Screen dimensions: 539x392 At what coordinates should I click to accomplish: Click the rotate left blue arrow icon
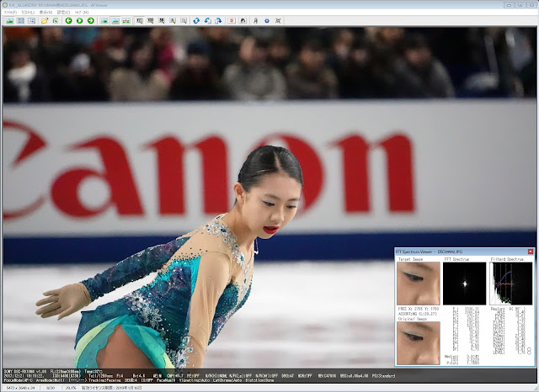click(208, 21)
